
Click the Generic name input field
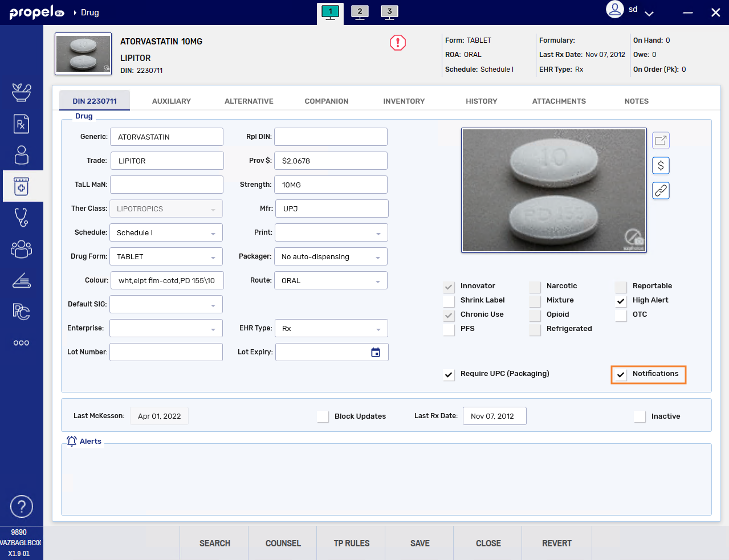pyautogui.click(x=166, y=137)
